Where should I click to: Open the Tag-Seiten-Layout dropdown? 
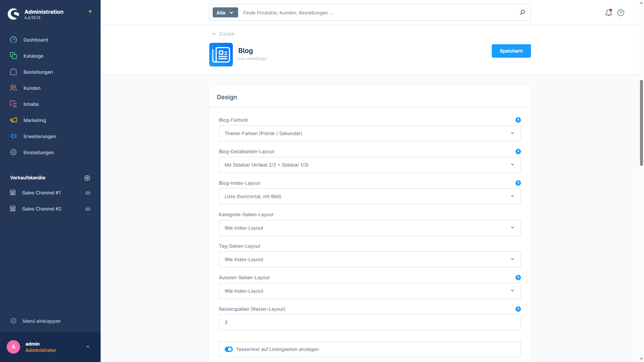pyautogui.click(x=370, y=259)
